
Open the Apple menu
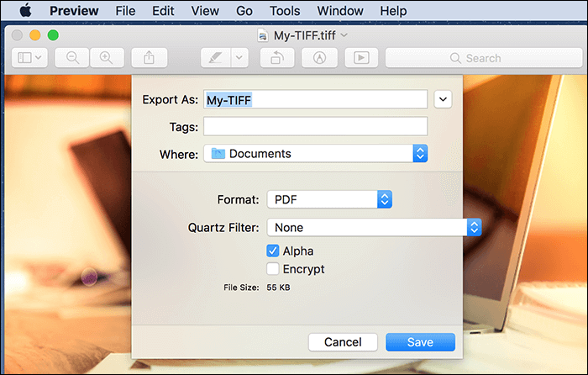pos(25,11)
